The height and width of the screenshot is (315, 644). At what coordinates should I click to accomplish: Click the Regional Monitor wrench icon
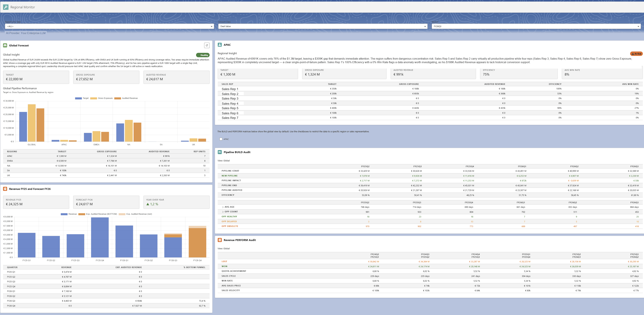pos(6,7)
